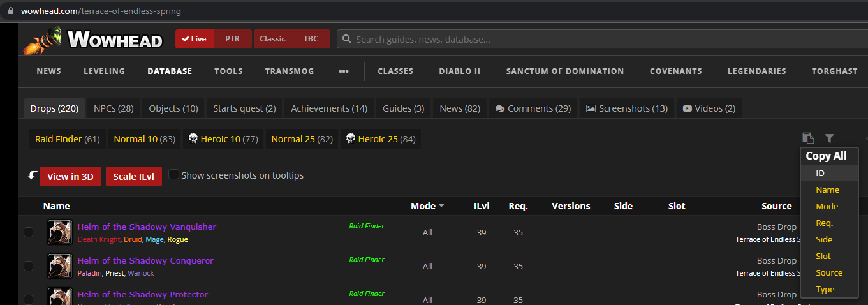Sort by the ILvl column header
Viewport: 868px width, 305px height.
click(482, 206)
